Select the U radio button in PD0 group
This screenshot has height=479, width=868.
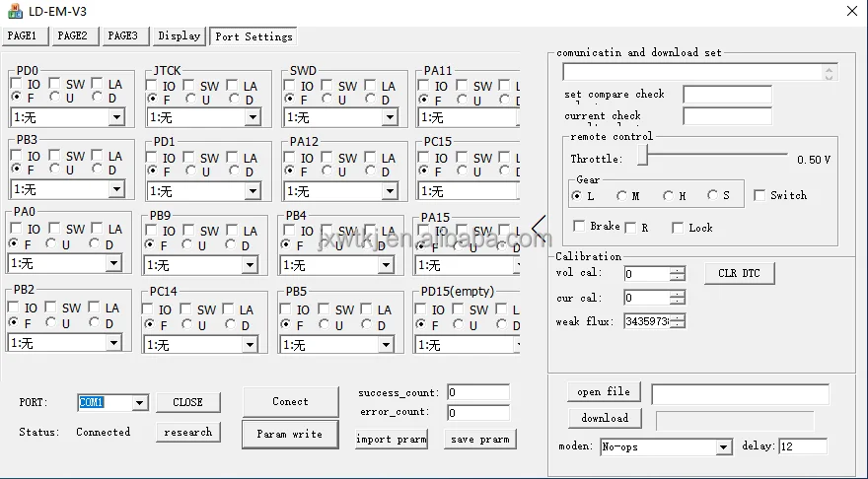click(54, 97)
